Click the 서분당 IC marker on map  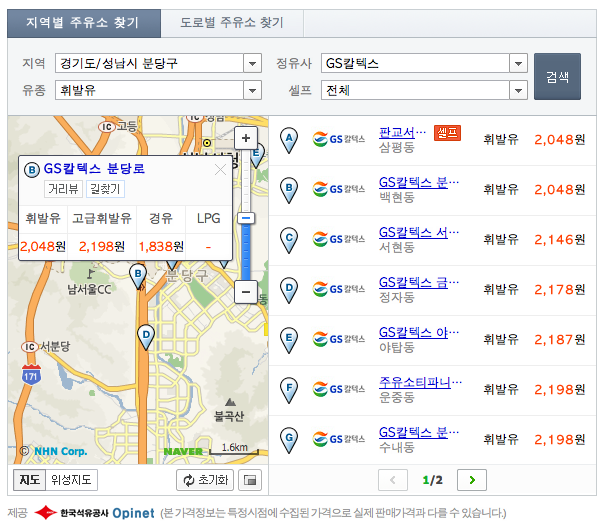point(30,347)
